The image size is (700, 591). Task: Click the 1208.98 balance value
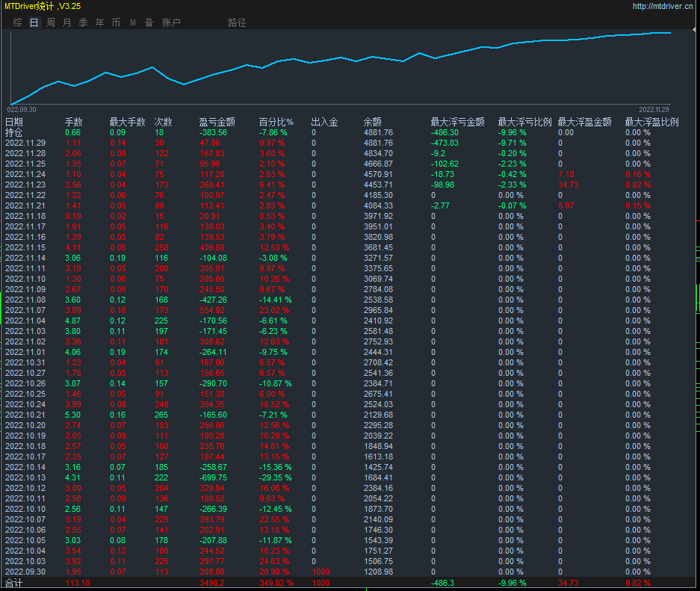pyautogui.click(x=378, y=572)
